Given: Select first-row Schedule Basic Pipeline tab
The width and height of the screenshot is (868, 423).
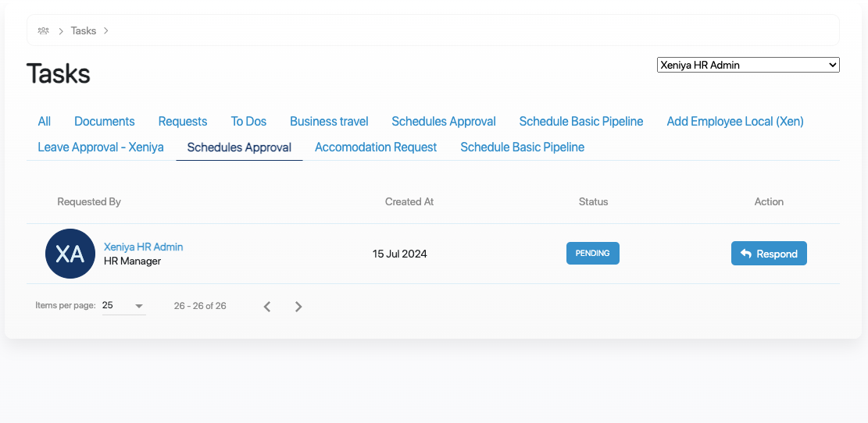Looking at the screenshot, I should [x=581, y=121].
